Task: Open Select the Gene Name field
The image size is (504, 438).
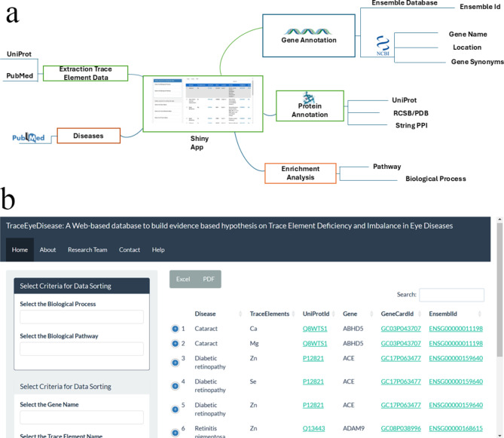Action: 81,417
